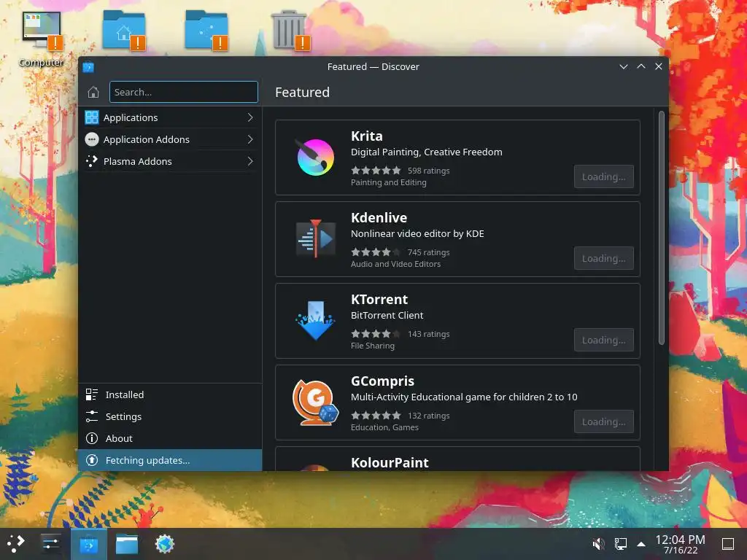
Task: Open the clock showing 12:04 PM
Action: (x=680, y=544)
